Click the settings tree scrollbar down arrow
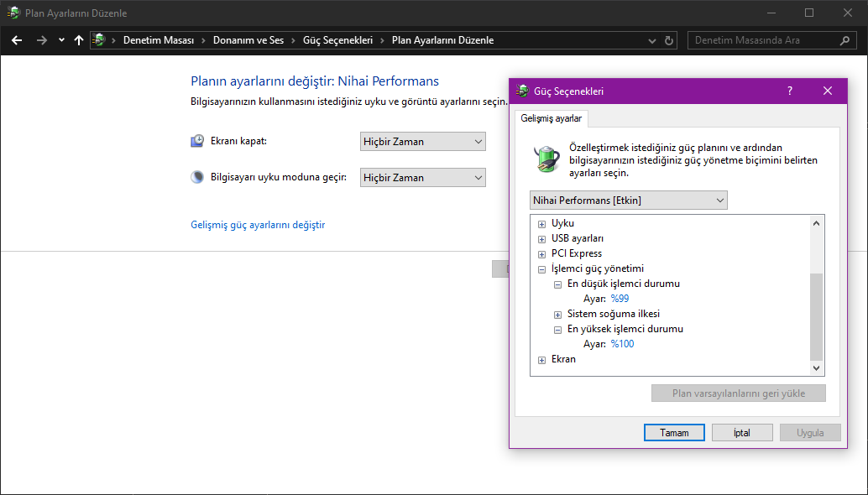 tap(817, 368)
